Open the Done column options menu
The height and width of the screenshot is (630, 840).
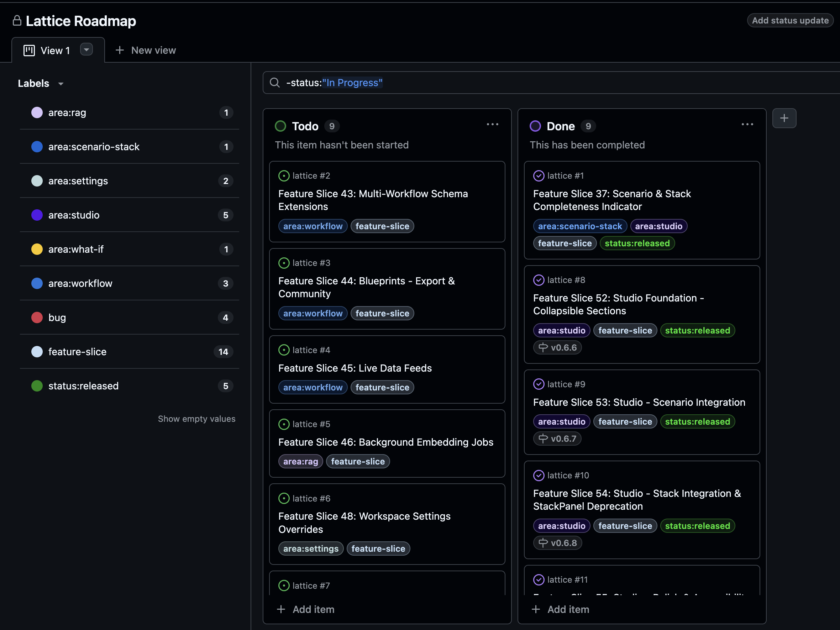747,124
